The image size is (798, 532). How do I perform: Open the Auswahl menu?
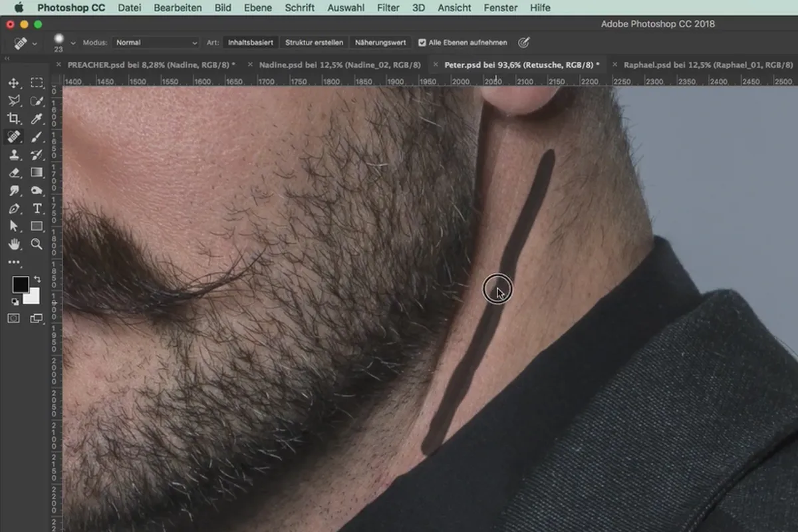346,8
